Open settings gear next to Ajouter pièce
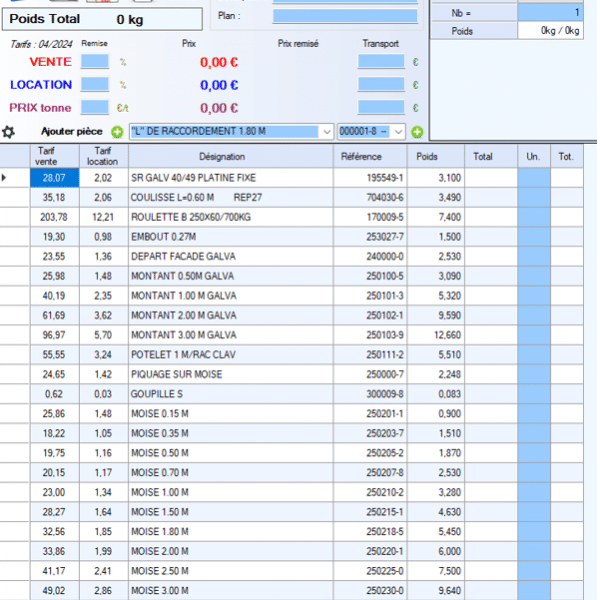The image size is (600, 600). point(8,132)
